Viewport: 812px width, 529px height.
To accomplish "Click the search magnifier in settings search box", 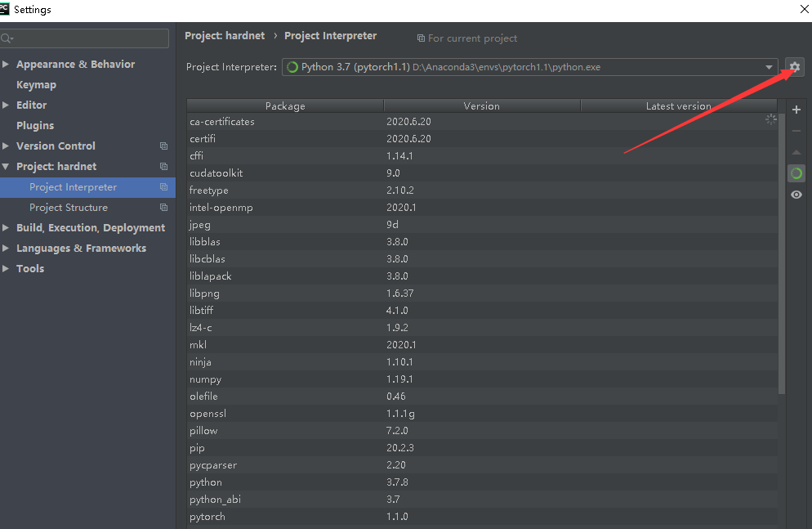I will coord(7,38).
